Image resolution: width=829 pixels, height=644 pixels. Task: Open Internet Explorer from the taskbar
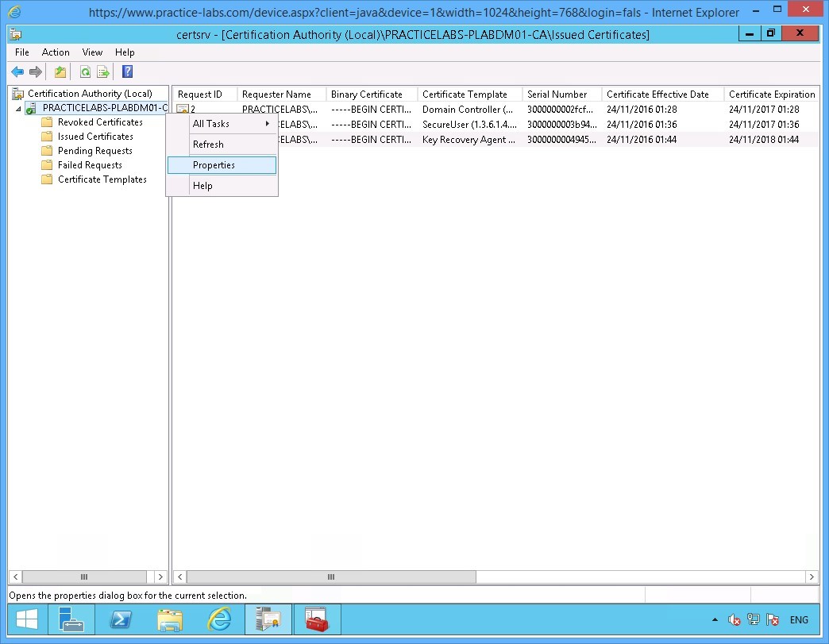click(218, 619)
